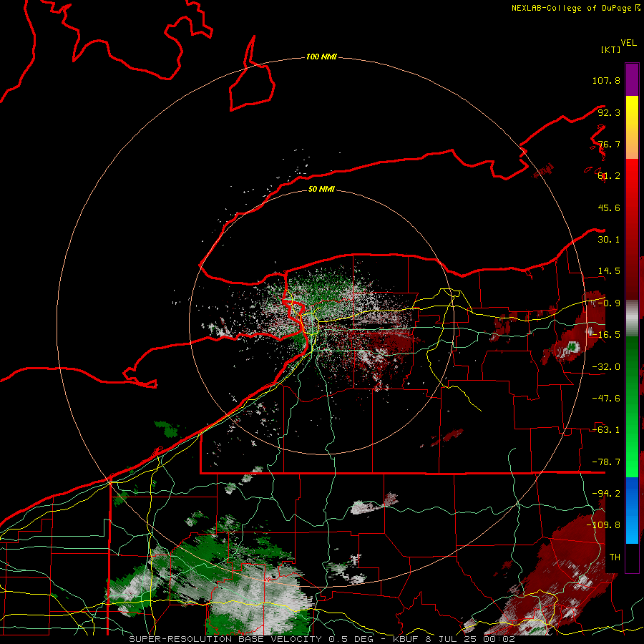Click the 92.3 legend value

609,112
